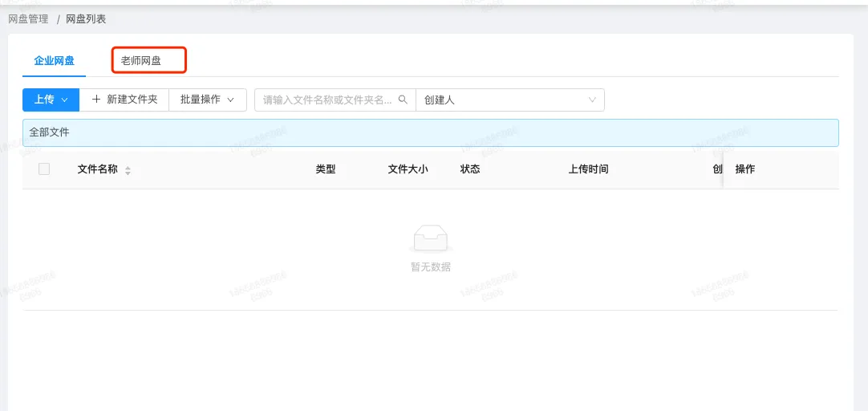
Task: Open the 创建人 dropdown selector
Action: pos(510,100)
